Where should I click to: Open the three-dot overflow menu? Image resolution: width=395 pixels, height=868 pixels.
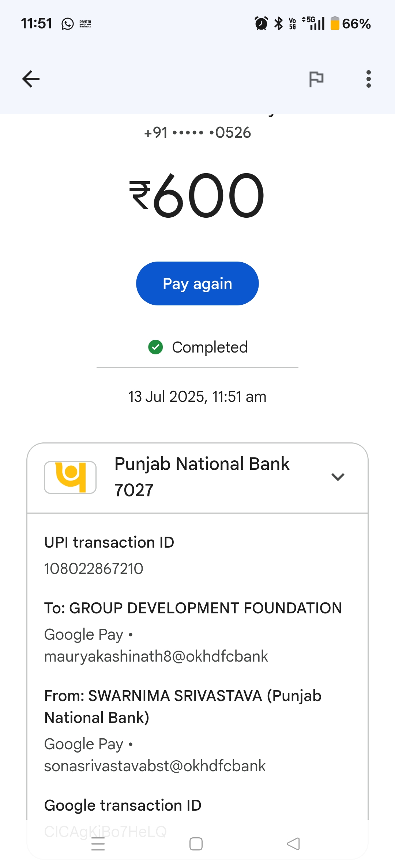(368, 79)
